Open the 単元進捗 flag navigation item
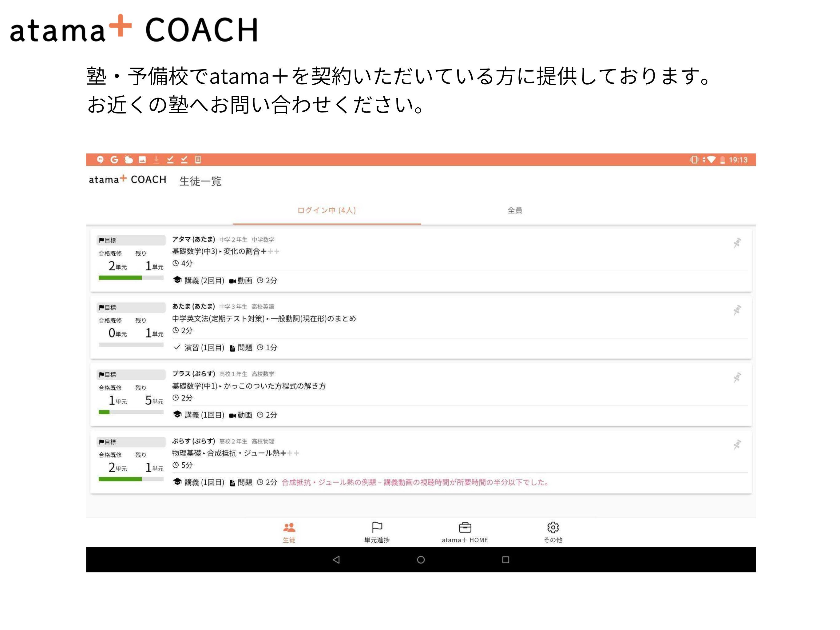Image resolution: width=840 pixels, height=630 pixels. pos(377,532)
